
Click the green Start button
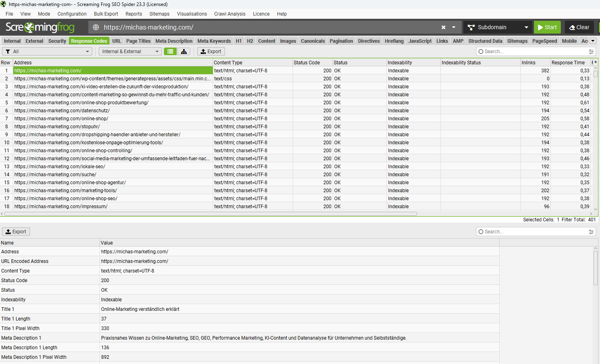(547, 27)
